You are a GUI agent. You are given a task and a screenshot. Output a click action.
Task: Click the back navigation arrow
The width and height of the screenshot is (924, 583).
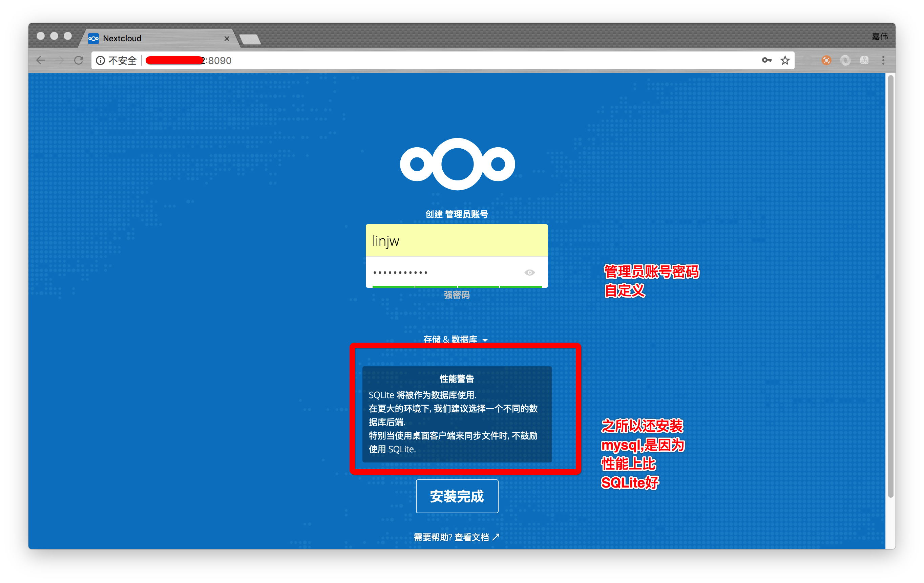[x=41, y=60]
